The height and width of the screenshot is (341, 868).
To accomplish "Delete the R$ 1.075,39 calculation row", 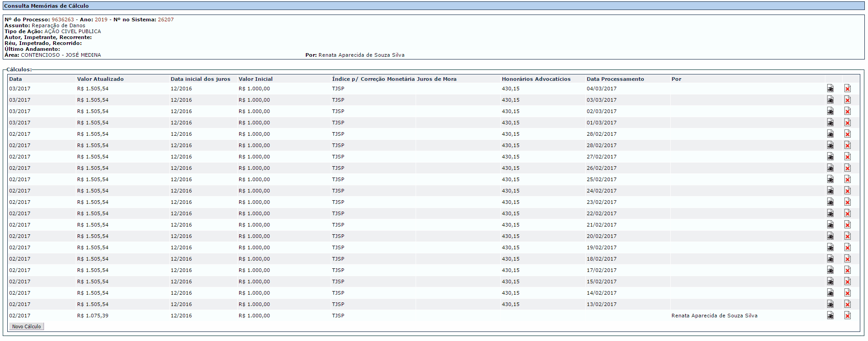I will click(x=847, y=316).
